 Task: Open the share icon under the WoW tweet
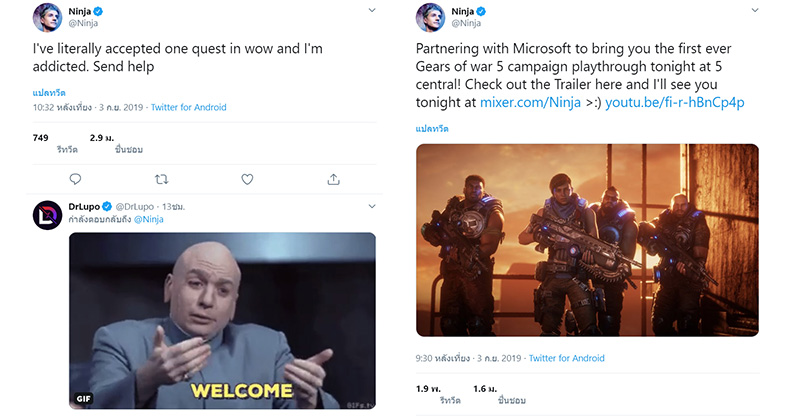point(333,179)
